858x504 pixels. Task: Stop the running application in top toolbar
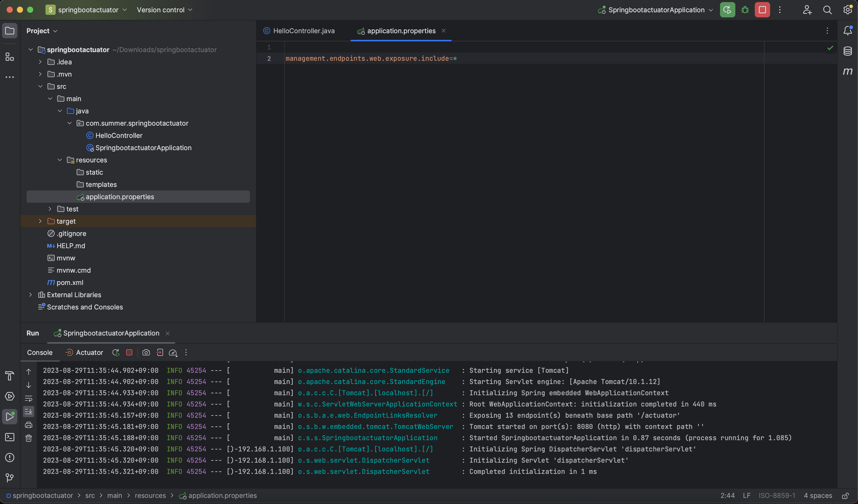click(x=762, y=10)
